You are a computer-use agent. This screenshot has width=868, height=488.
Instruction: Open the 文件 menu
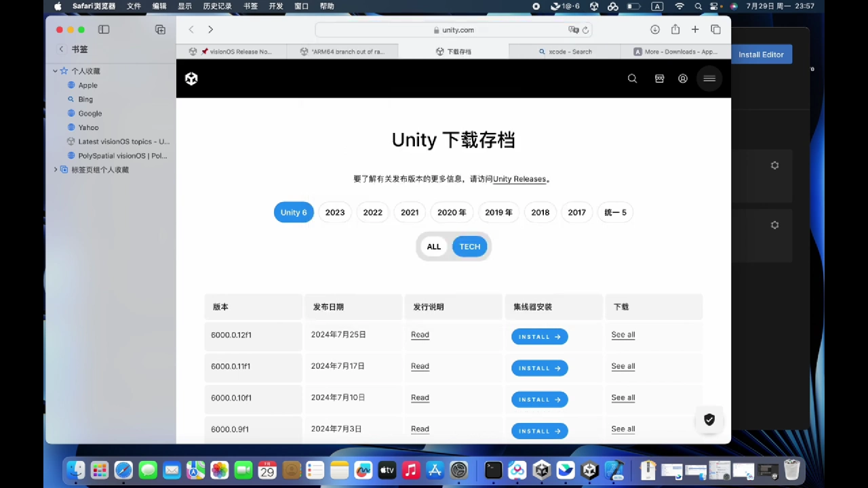134,6
